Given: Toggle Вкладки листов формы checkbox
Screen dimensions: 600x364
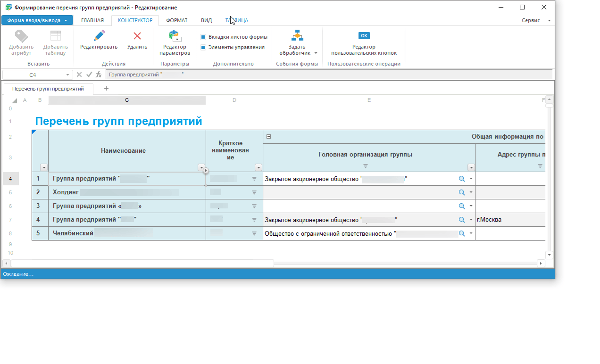Looking at the screenshot, I should 203,37.
